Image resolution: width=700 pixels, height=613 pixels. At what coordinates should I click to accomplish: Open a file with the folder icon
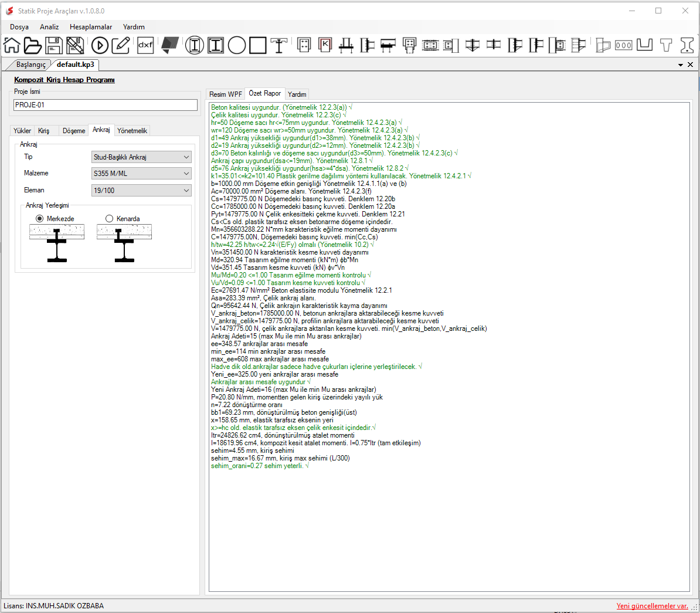(x=33, y=45)
